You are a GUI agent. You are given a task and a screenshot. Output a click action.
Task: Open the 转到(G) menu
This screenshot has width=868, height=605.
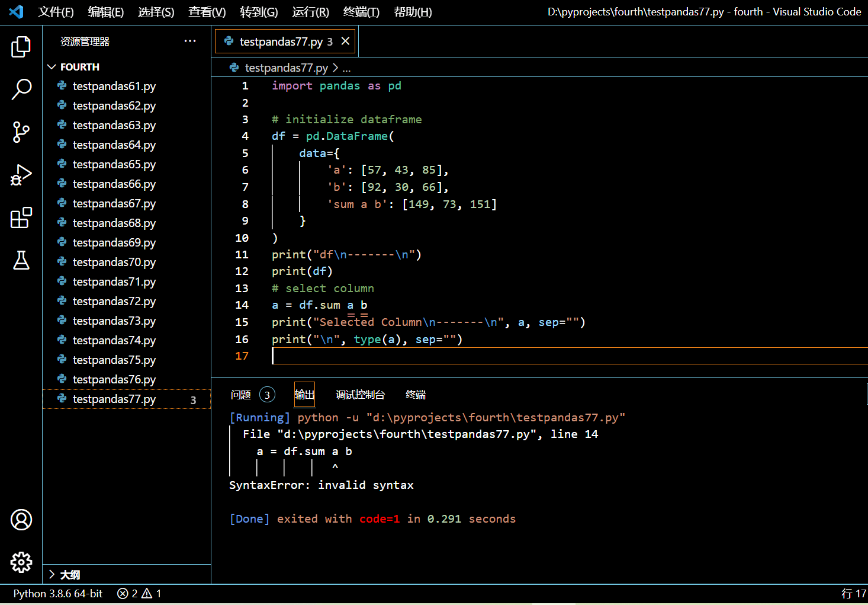tap(259, 12)
